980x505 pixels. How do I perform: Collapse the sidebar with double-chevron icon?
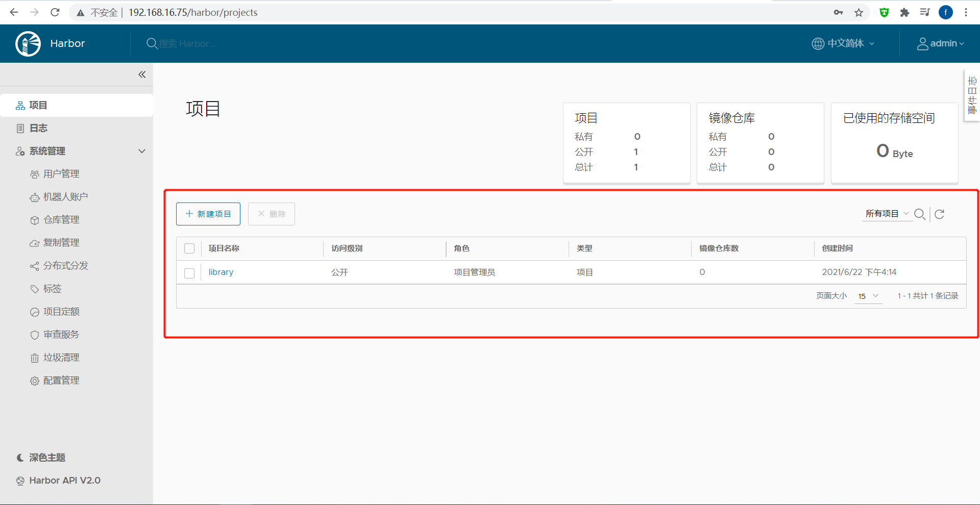coord(142,74)
